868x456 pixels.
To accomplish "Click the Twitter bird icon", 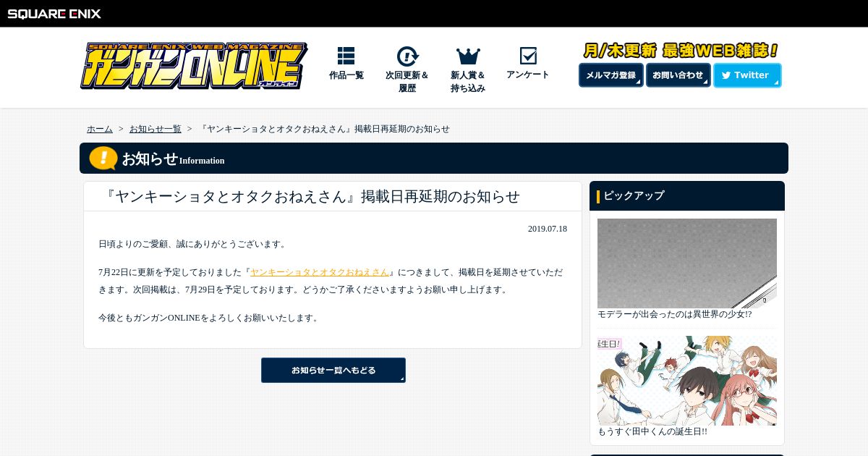I will (x=726, y=75).
